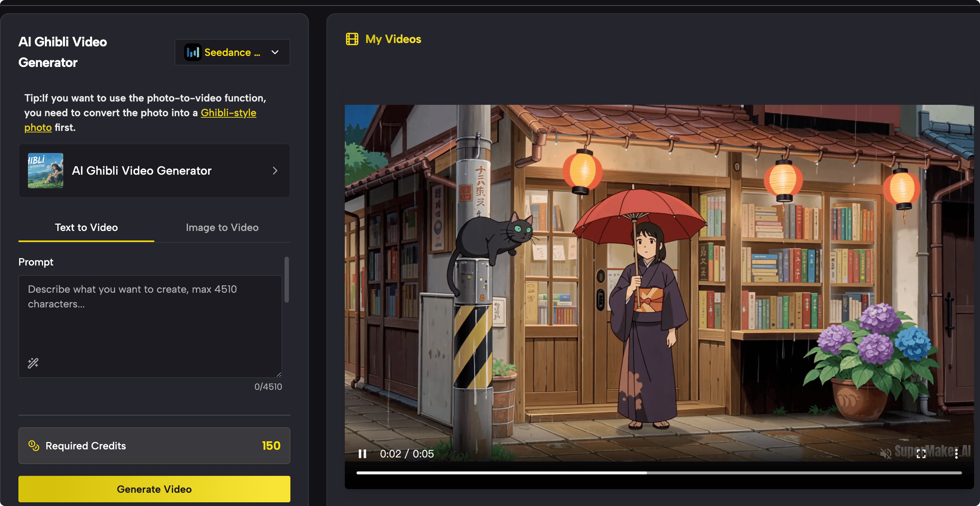The image size is (980, 506).
Task: Click the 150 required credits value
Action: point(271,446)
